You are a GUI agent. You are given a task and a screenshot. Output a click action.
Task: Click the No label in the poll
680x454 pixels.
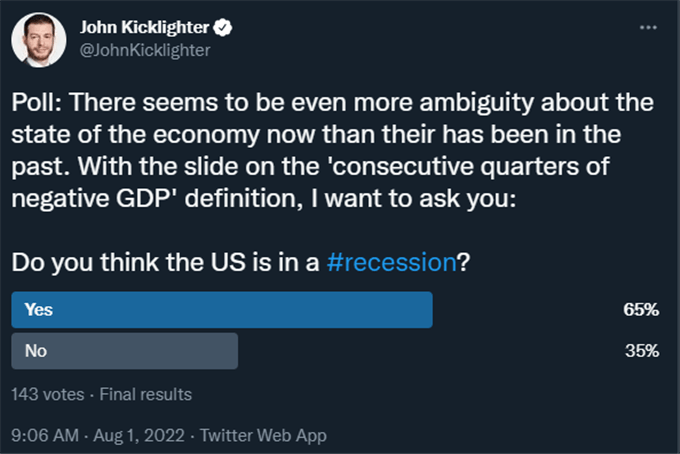point(36,351)
